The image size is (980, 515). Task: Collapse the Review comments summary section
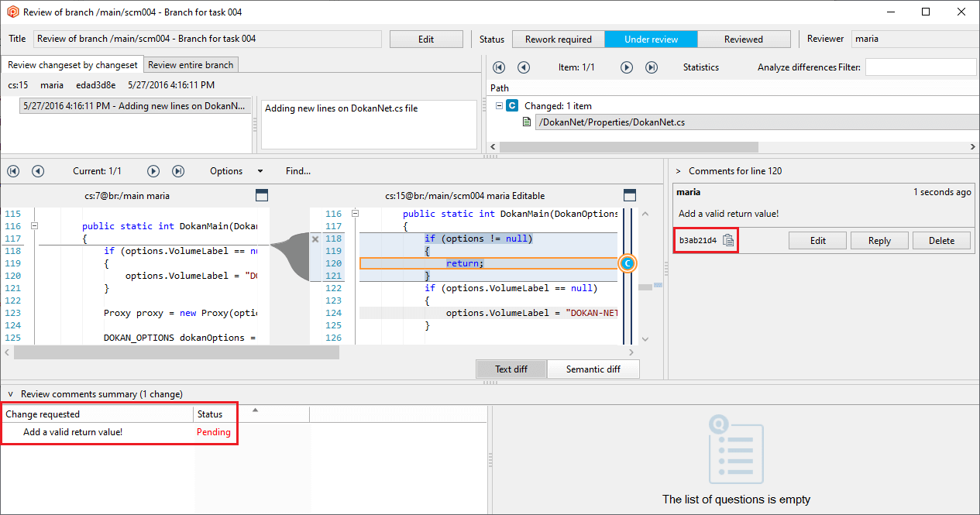click(10, 394)
